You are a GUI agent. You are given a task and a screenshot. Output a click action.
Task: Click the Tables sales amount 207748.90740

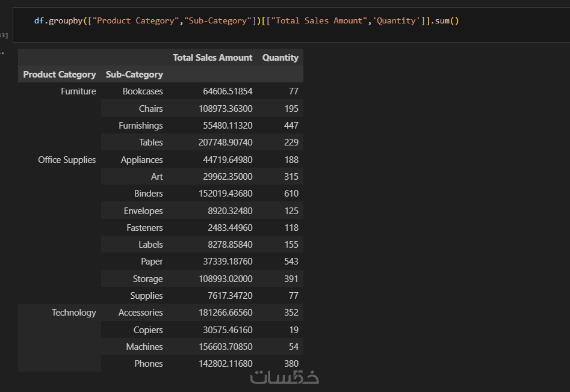pos(226,142)
